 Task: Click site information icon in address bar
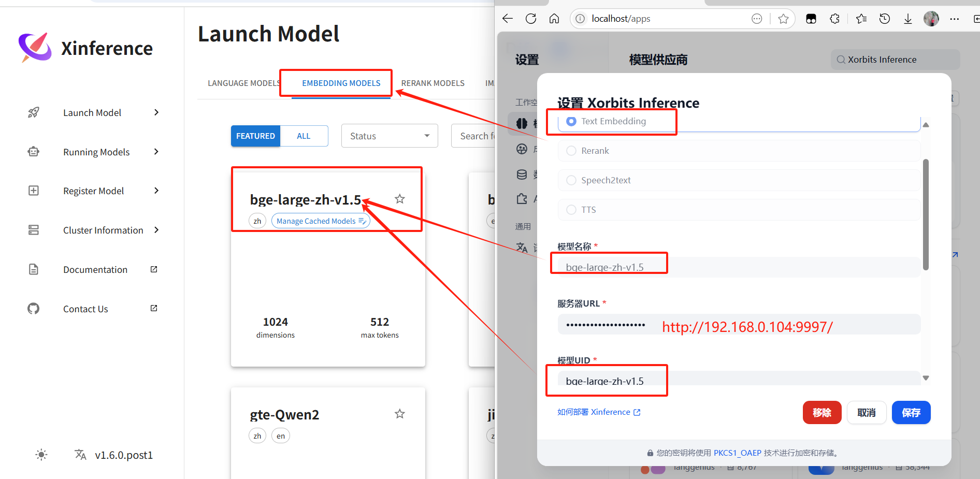coord(580,19)
